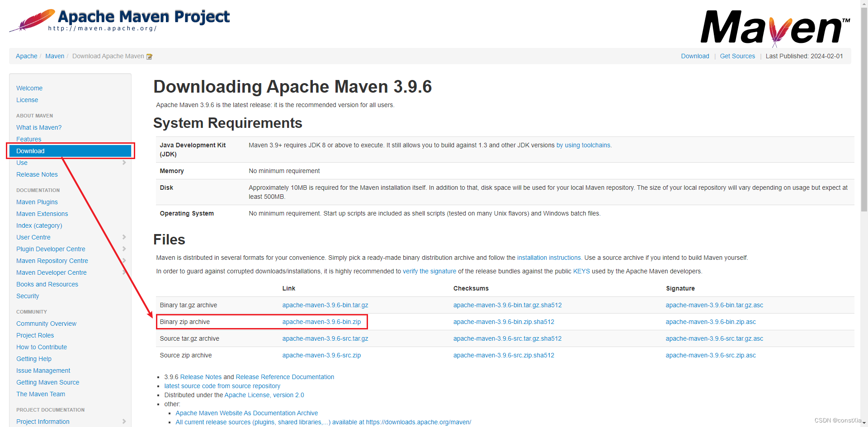Open Maven Extensions link
This screenshot has height=427, width=868.
(x=42, y=214)
